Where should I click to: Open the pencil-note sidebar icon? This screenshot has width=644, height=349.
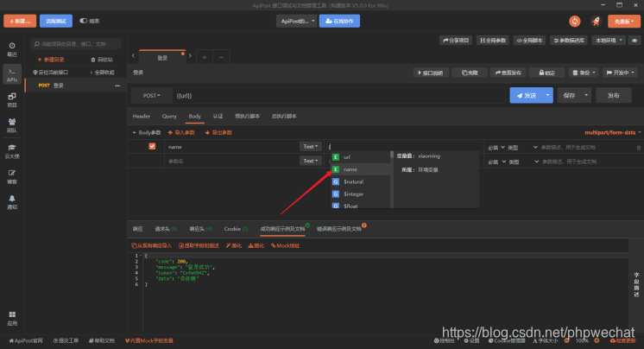coord(12,177)
